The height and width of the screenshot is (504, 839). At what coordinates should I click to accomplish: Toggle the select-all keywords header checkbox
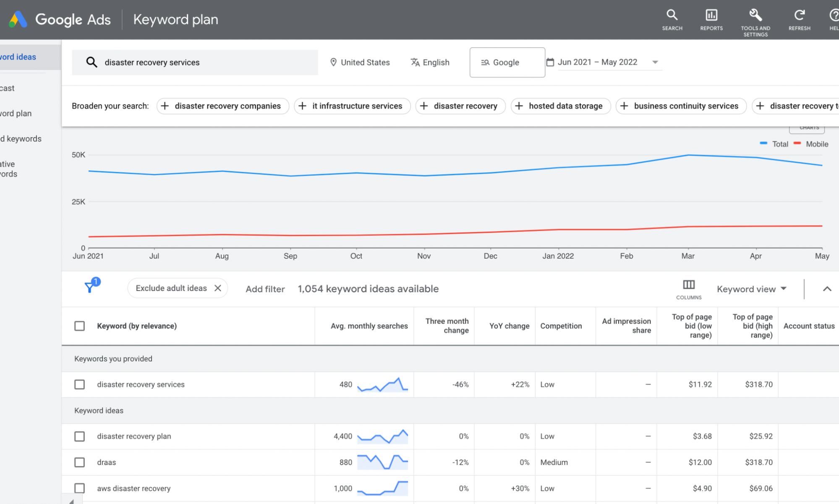79,326
